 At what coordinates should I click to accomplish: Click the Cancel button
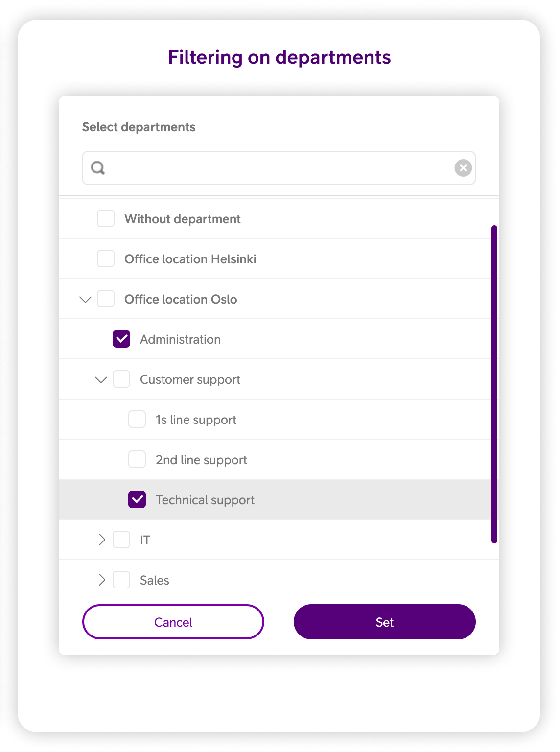click(173, 622)
